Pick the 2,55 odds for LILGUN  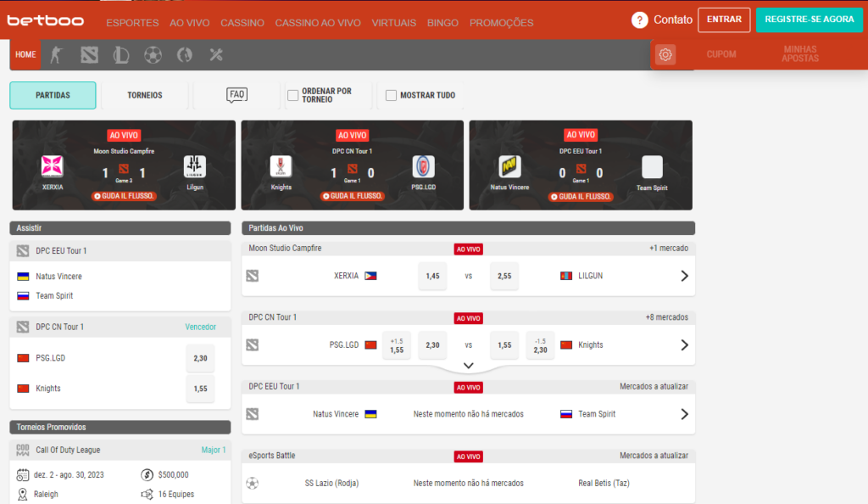pyautogui.click(x=504, y=276)
